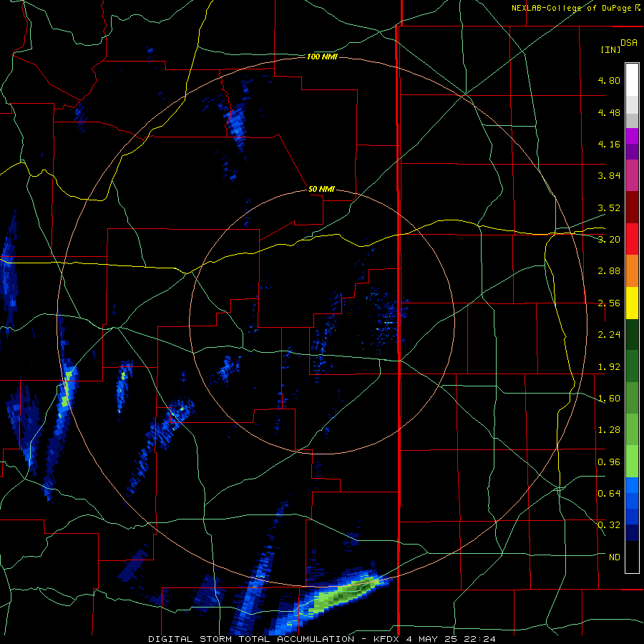The height and width of the screenshot is (644, 644).
Task: Click the 3.20 legend value
Action: coord(609,240)
